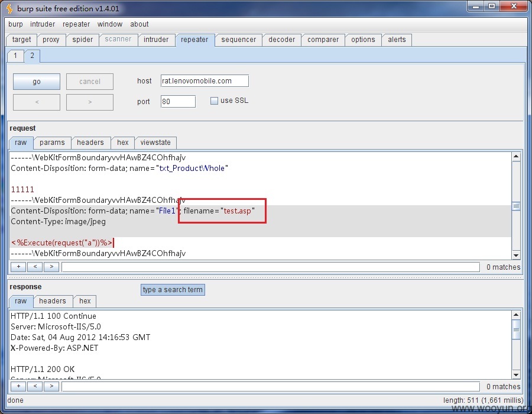Click previous match button in response search
532x414 pixels.
tap(35, 386)
